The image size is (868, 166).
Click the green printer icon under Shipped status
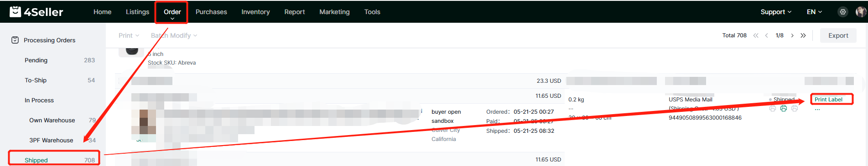[784, 108]
